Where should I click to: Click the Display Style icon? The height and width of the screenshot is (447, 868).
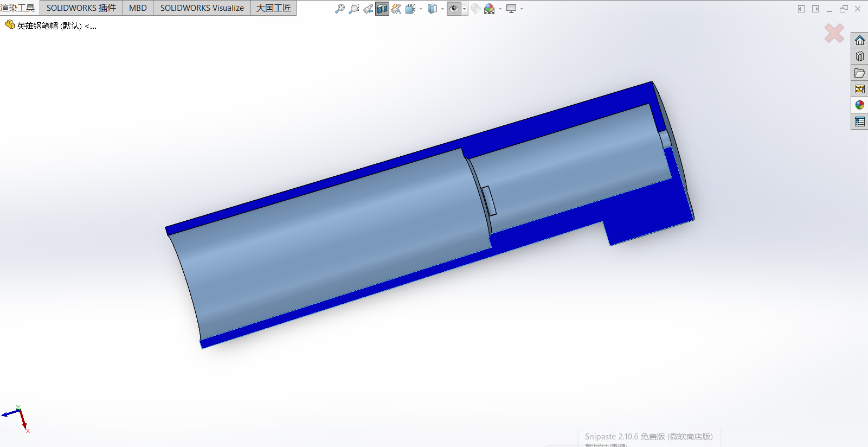[x=432, y=9]
